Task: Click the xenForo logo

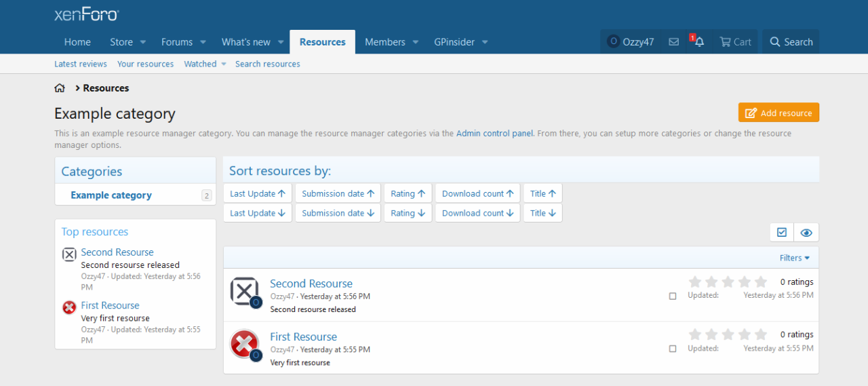Action: click(x=86, y=14)
